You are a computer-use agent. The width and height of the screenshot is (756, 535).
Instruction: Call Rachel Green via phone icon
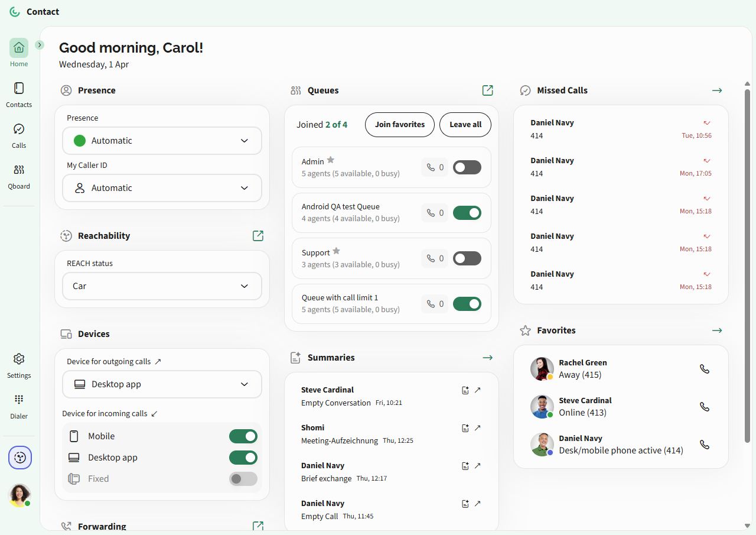click(704, 369)
